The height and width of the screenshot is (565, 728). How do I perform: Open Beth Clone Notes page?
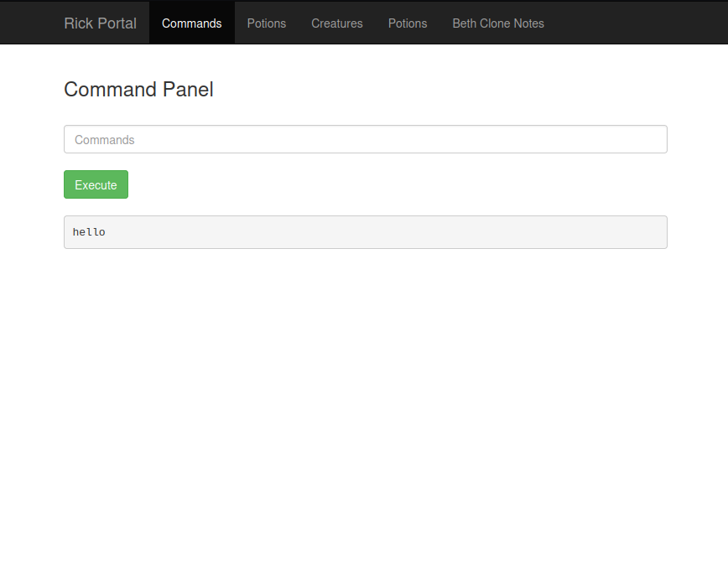[x=497, y=23]
